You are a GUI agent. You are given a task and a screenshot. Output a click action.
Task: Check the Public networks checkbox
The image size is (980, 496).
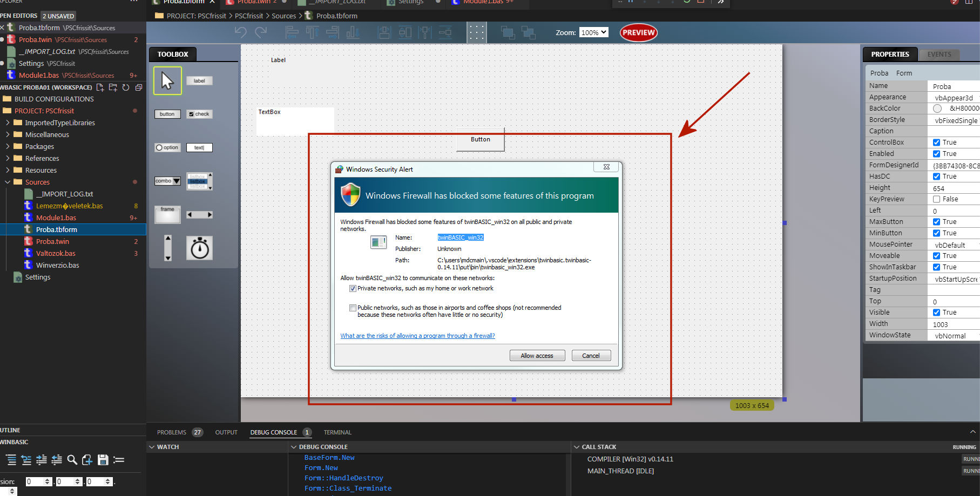[x=353, y=308]
